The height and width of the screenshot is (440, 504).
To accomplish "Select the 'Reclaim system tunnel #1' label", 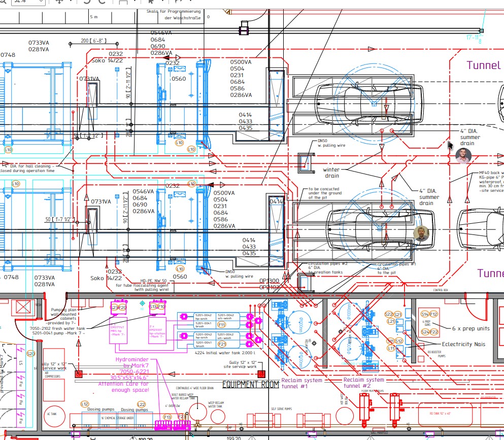I will (301, 383).
